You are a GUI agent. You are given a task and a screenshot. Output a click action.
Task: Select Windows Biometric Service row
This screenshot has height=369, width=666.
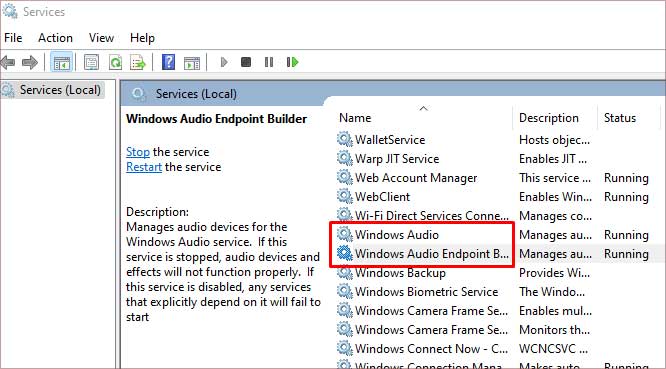[x=426, y=292]
